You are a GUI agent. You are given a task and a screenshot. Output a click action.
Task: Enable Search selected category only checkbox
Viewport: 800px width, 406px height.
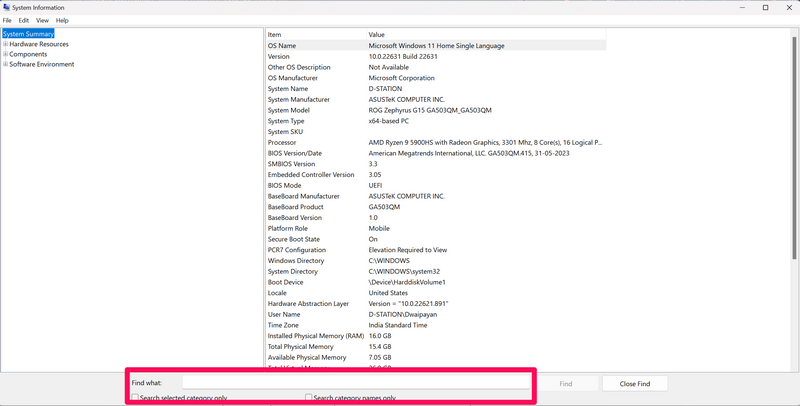click(x=135, y=398)
